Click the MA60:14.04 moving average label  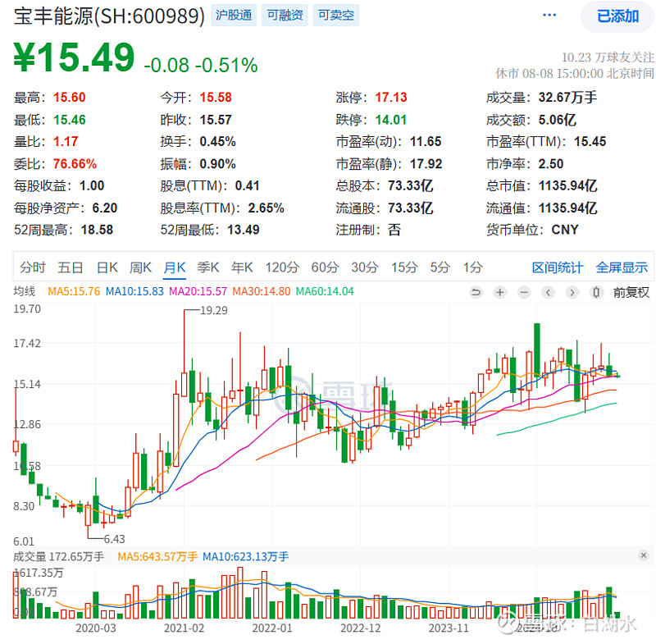tap(325, 291)
